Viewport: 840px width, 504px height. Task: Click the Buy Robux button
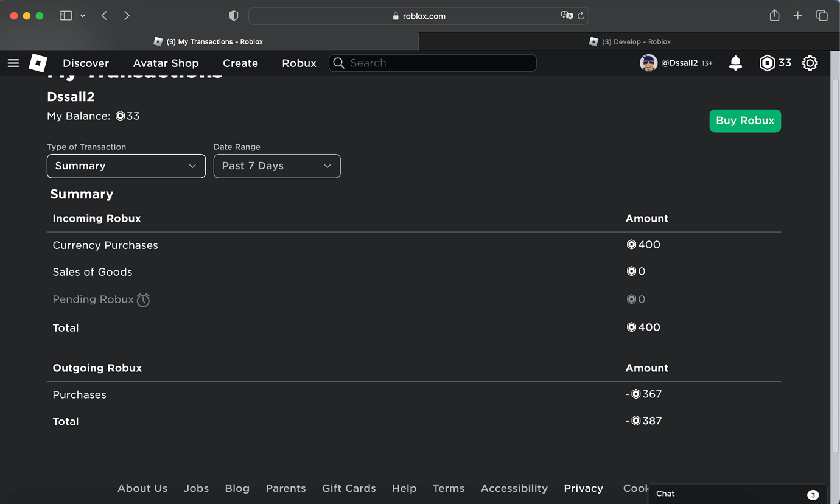[745, 121]
